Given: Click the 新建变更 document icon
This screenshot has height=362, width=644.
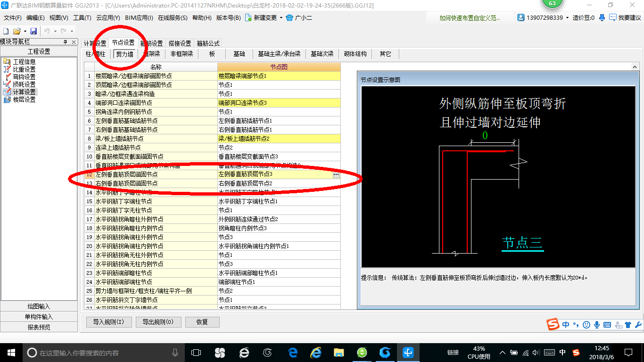Looking at the screenshot, I should point(248,18).
